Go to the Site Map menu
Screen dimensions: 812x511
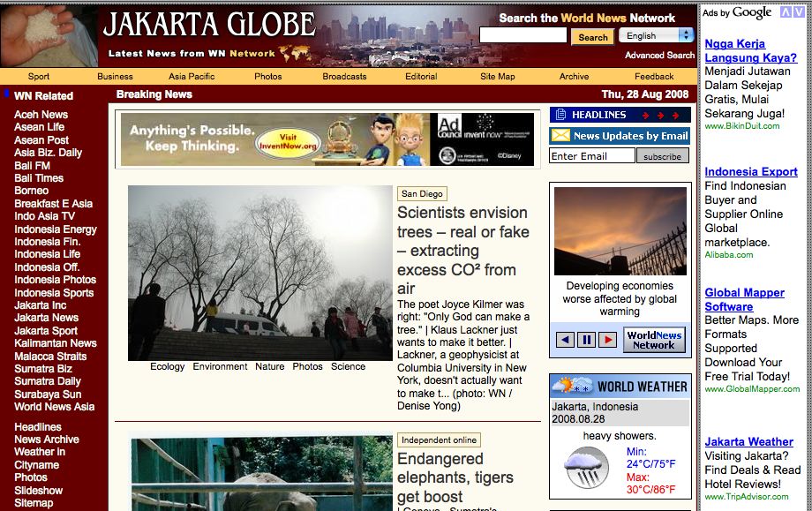[498, 77]
